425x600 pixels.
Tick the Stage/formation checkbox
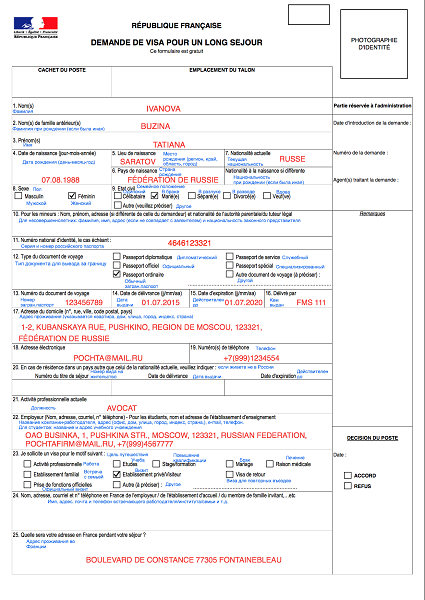[x=156, y=464]
